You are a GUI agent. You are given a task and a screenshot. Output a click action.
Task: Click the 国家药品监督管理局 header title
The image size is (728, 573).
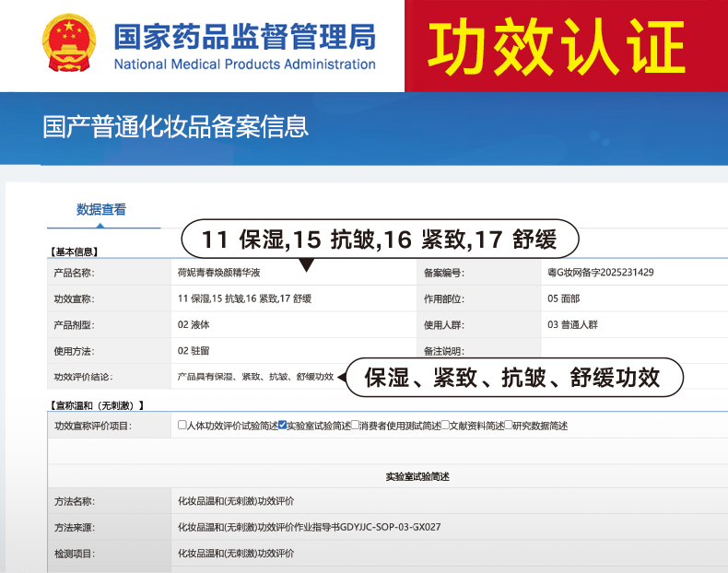click(245, 37)
